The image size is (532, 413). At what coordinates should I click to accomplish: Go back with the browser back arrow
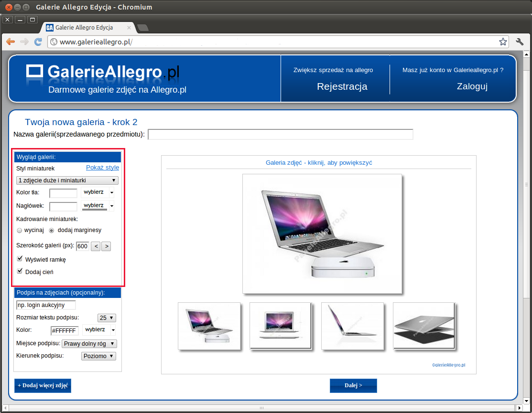tap(11, 42)
